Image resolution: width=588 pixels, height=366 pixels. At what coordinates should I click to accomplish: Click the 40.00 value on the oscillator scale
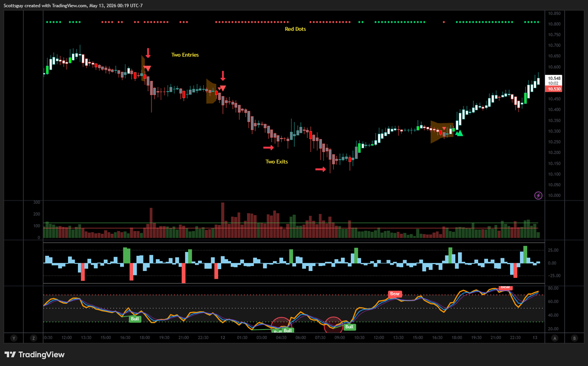point(553,315)
